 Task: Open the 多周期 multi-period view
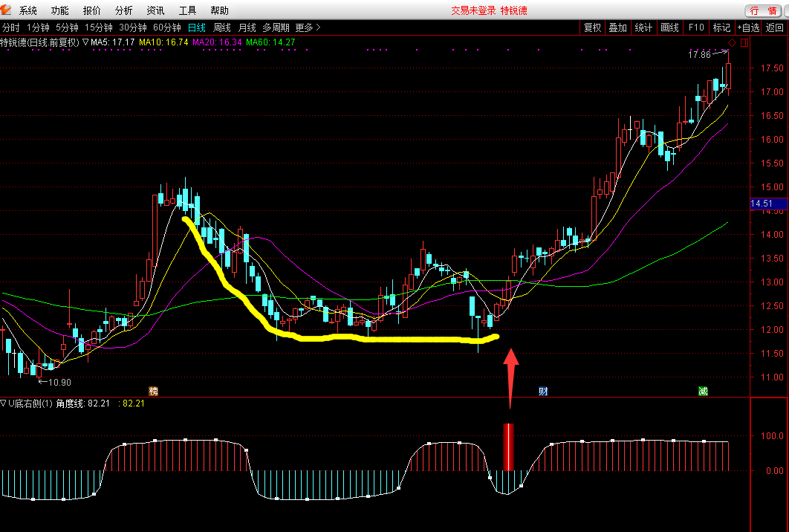[x=276, y=27]
